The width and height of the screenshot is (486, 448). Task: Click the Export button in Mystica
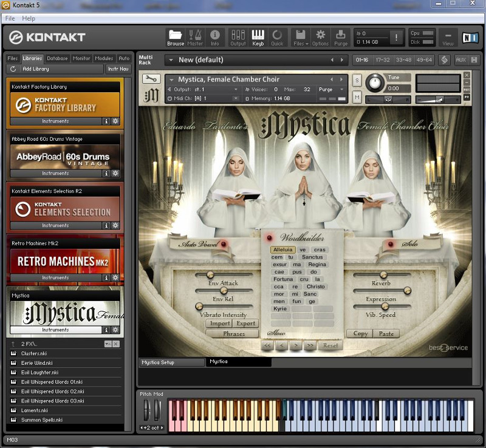(x=246, y=324)
